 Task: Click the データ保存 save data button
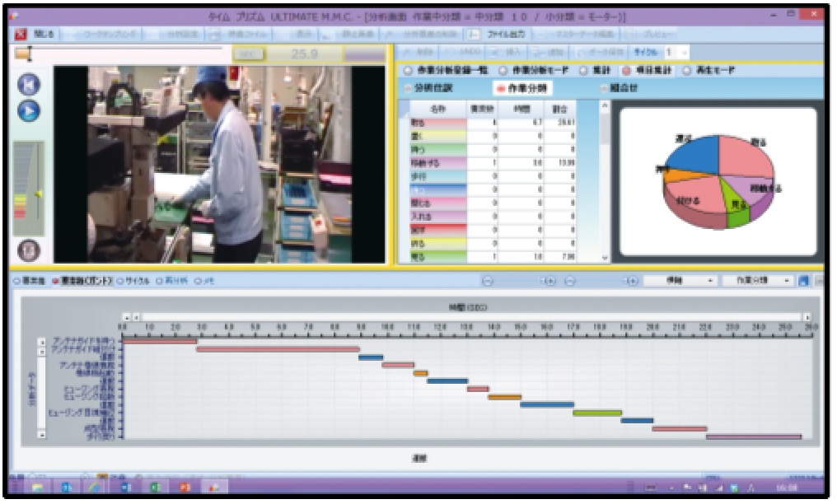point(600,52)
